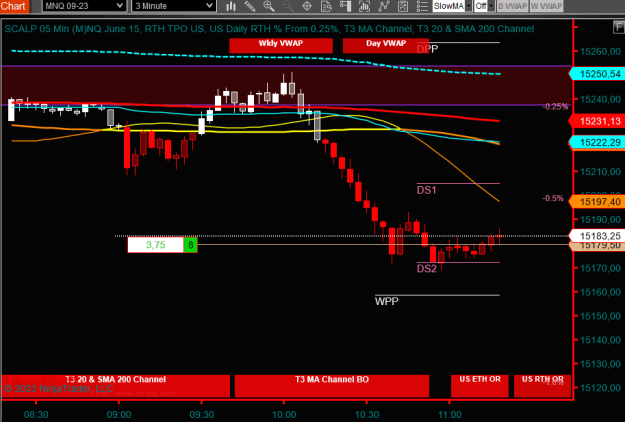Viewport: 625px width, 422px height.
Task: Click the 08:30 time axis label
Action: coord(36,415)
